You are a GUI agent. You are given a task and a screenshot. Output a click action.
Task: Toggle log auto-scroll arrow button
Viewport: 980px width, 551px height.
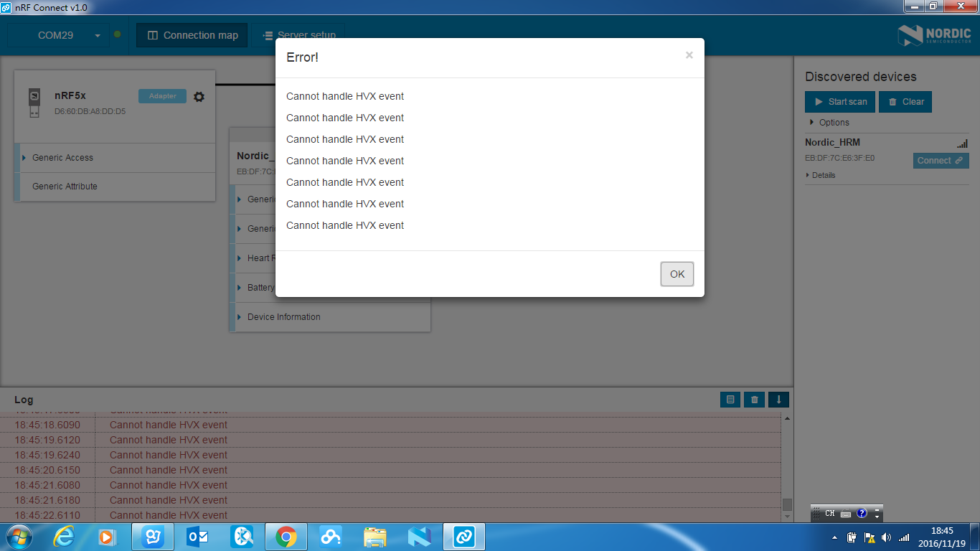778,400
